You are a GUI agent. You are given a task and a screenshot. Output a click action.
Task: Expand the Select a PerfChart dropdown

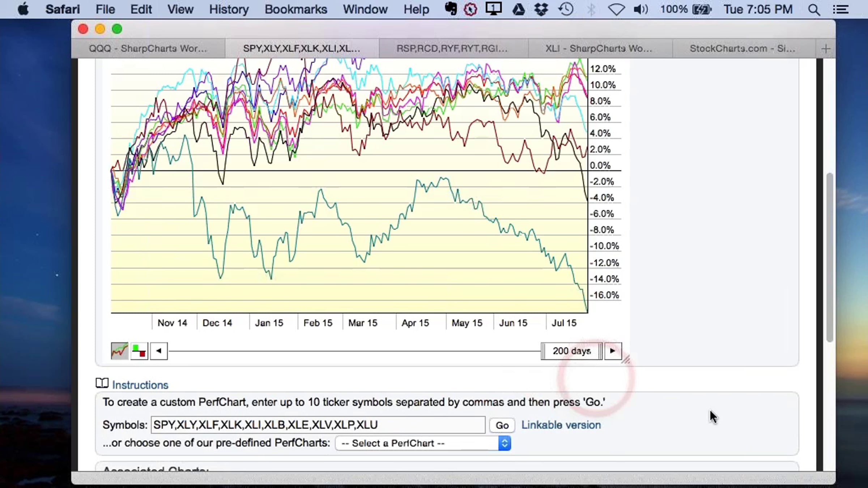pyautogui.click(x=423, y=443)
